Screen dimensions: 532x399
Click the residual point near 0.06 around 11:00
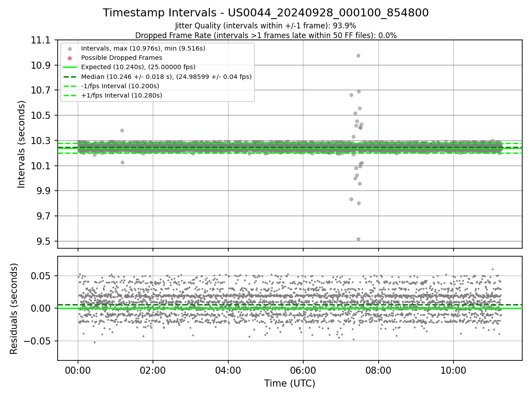click(492, 269)
